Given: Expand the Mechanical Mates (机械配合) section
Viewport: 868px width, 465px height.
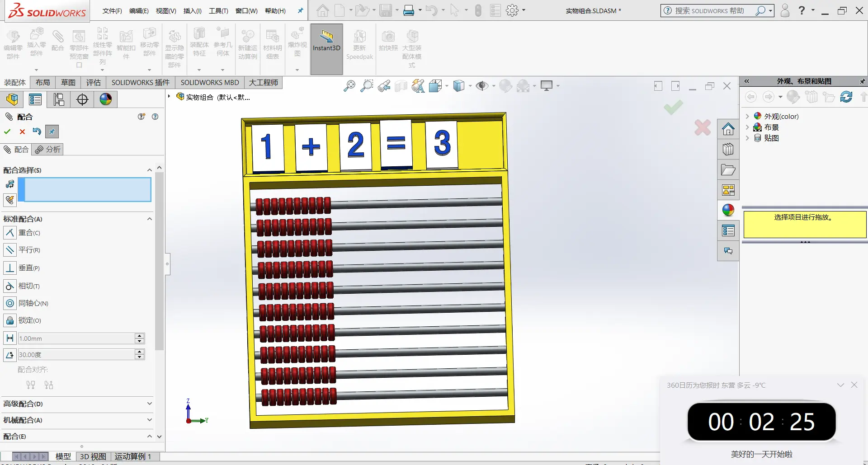Looking at the screenshot, I should click(x=150, y=420).
